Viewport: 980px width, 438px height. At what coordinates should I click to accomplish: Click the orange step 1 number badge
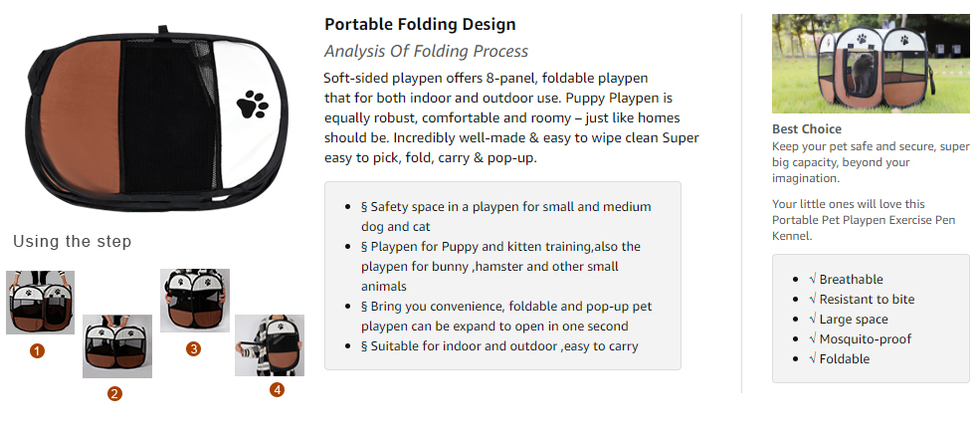(x=37, y=351)
